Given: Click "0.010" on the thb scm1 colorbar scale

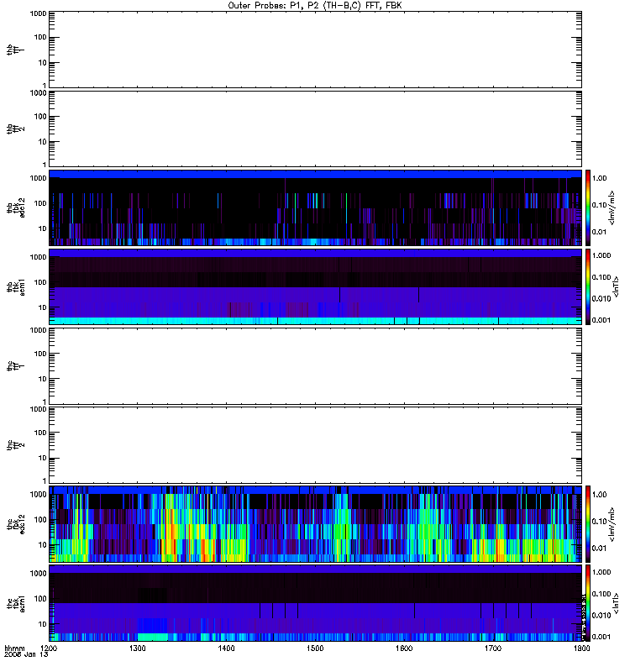Looking at the screenshot, I should pos(601,299).
